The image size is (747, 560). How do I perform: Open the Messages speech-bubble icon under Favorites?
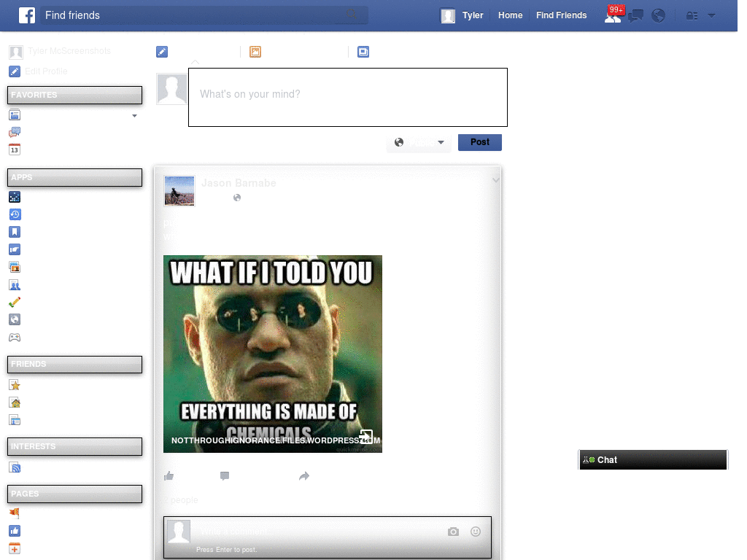[x=15, y=132]
